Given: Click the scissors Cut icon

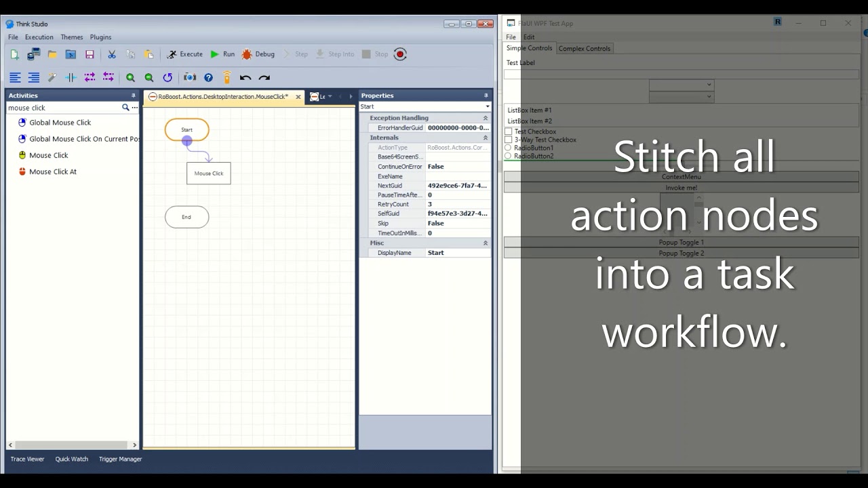Looking at the screenshot, I should (112, 54).
